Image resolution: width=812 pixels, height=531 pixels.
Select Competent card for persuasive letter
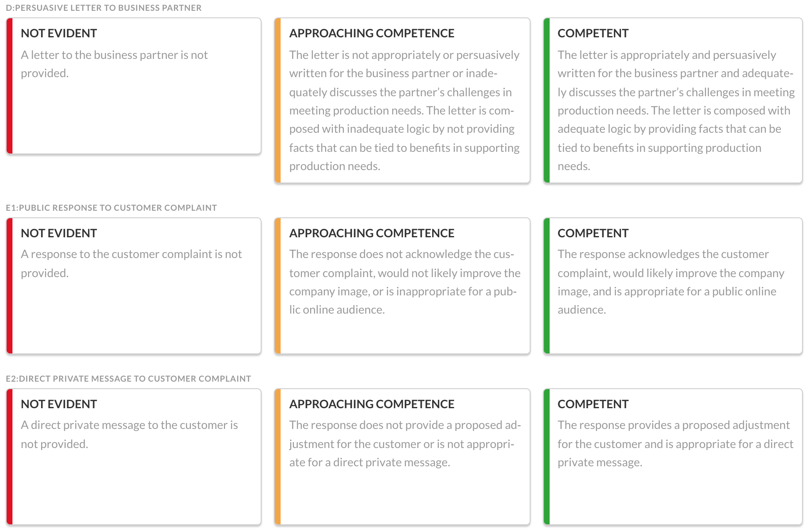tap(673, 100)
